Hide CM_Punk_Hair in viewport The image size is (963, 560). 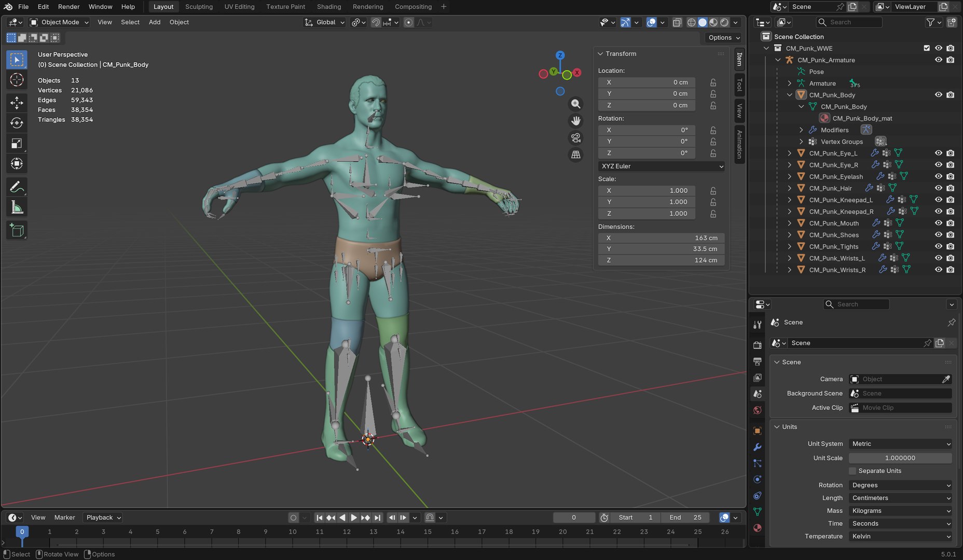938,188
